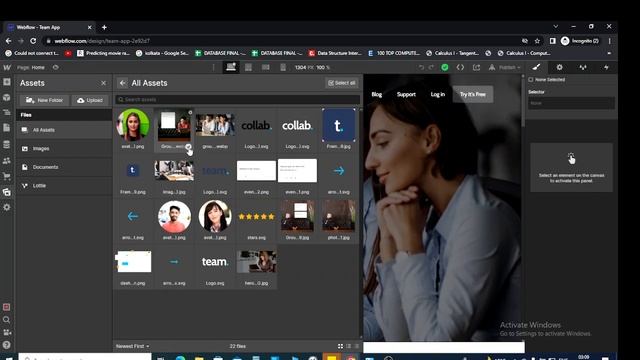The image size is (640, 360).
Task: Select All Assets in Files list
Action: 64,130
